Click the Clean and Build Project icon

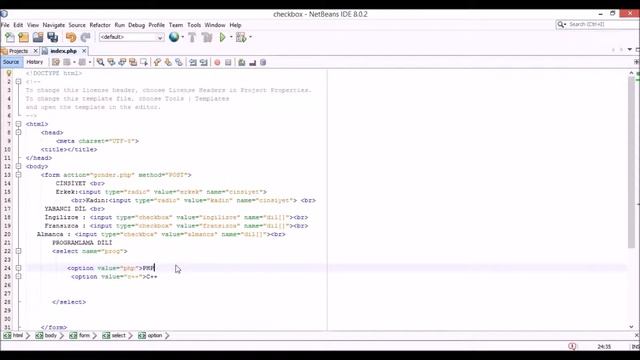(x=207, y=37)
